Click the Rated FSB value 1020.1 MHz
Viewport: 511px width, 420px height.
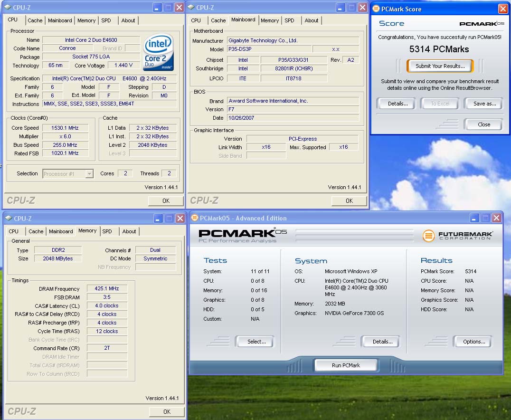(x=65, y=153)
